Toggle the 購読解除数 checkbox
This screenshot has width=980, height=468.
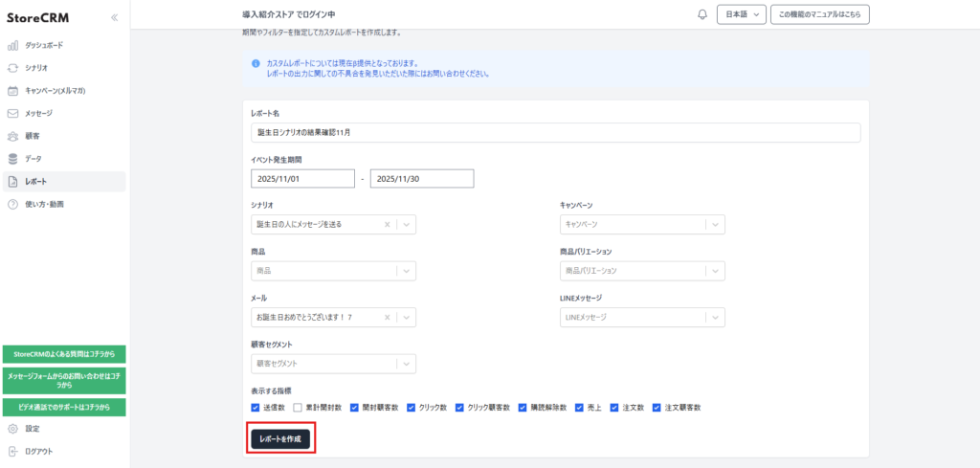point(523,408)
